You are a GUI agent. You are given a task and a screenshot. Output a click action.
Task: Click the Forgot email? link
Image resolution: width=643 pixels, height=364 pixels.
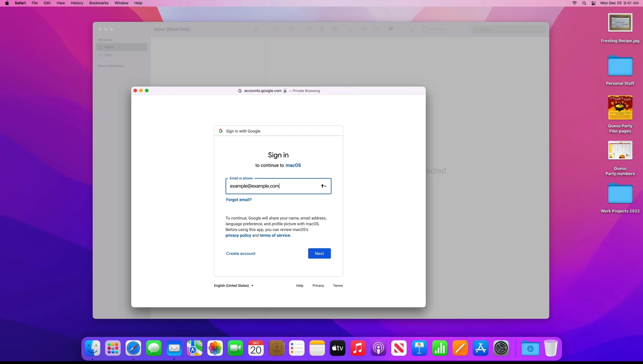pos(239,200)
